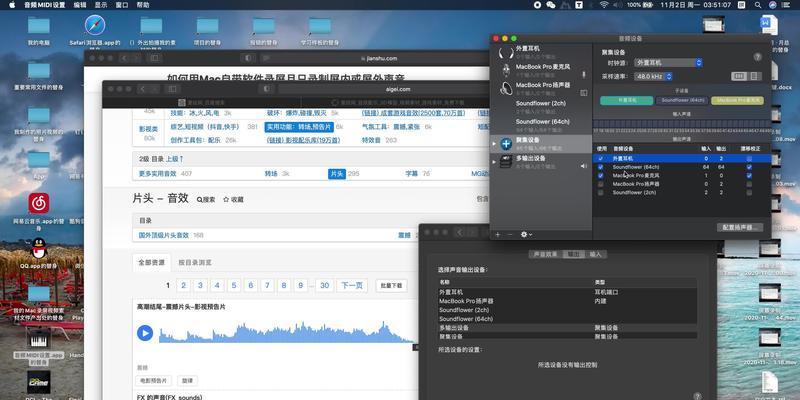This screenshot has width=800, height=400.
Task: Toggle 使用 checkbox for MacBook Pro麦克风 row
Action: tap(601, 175)
